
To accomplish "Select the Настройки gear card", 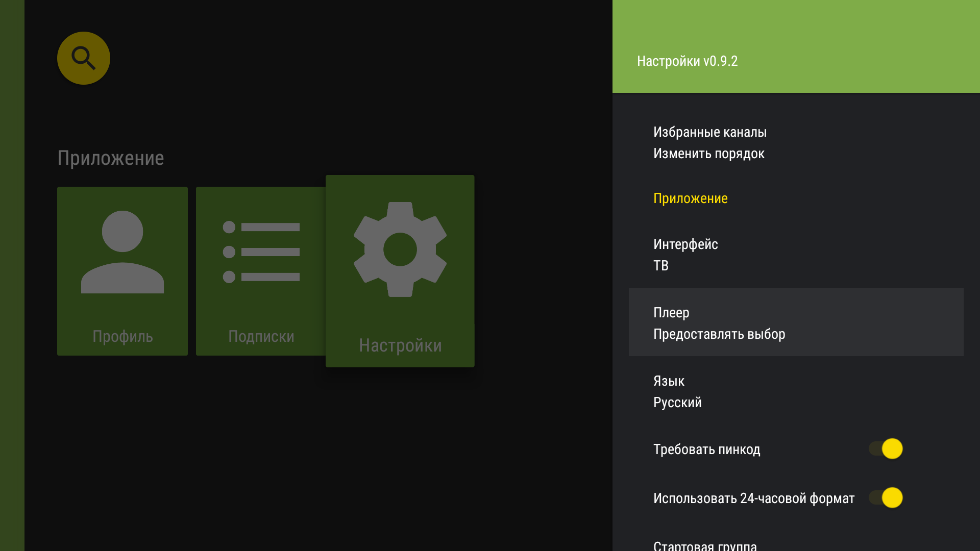I will coord(400,271).
